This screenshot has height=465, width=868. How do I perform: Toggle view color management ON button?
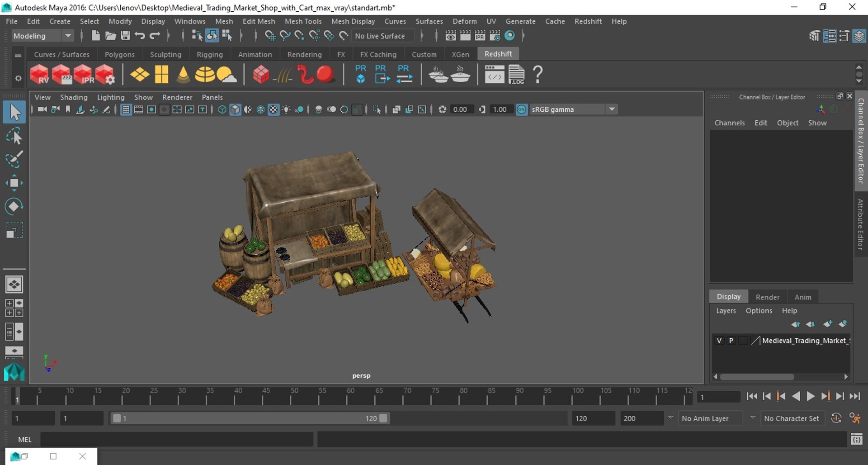tap(522, 109)
